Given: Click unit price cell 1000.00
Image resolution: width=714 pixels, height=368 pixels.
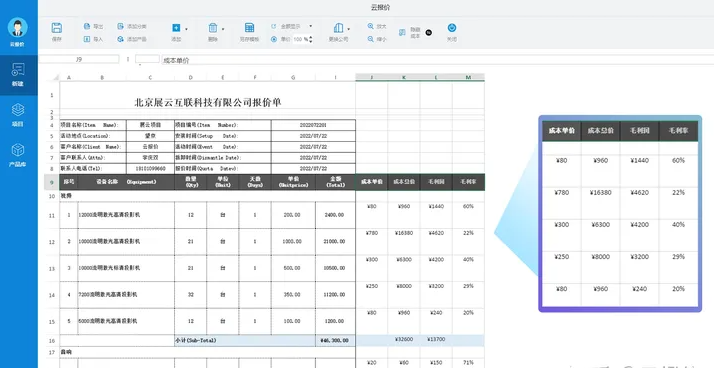Looking at the screenshot, I should (x=293, y=241).
